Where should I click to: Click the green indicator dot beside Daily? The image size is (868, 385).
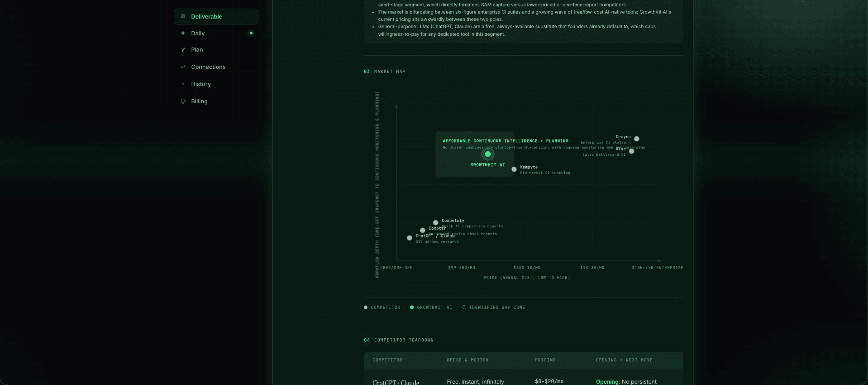click(251, 33)
